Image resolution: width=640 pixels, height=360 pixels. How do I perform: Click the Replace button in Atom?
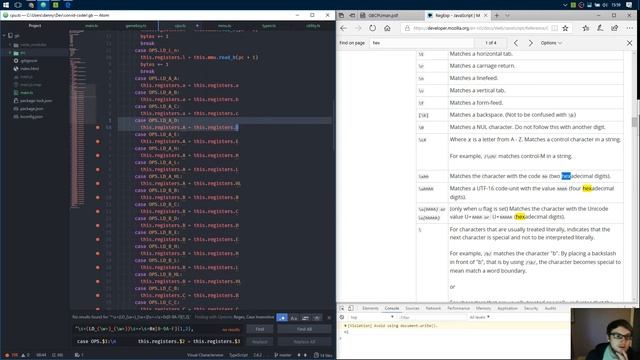(260, 342)
